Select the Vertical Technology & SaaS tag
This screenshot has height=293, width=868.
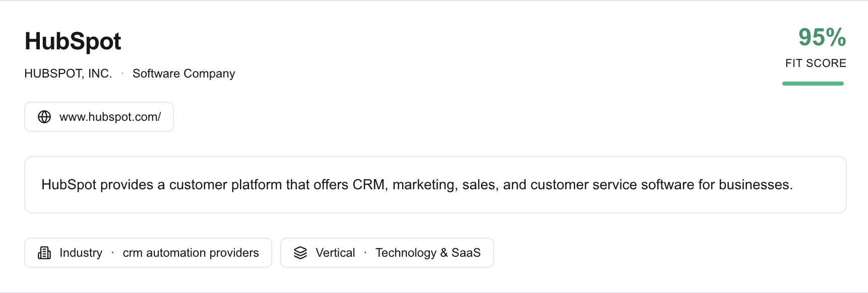387,253
